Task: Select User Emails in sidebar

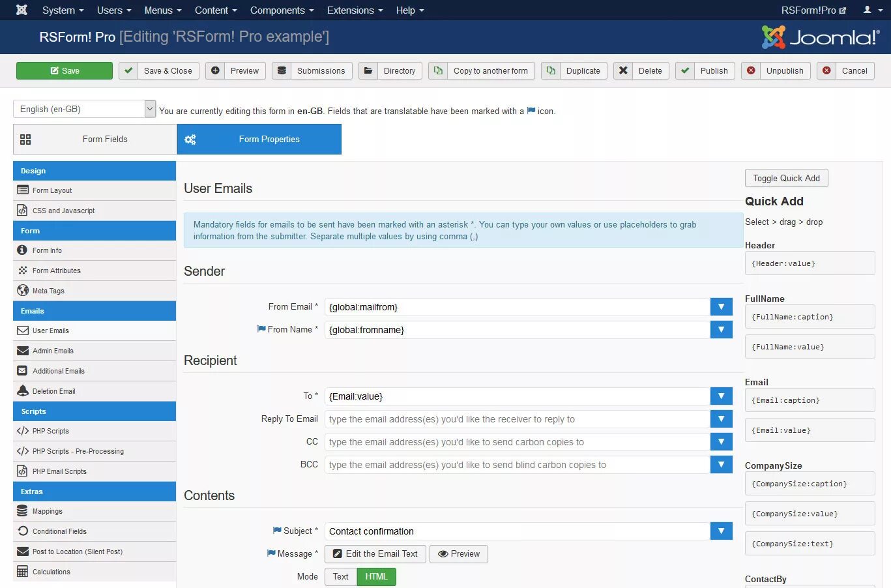Action: 95,331
